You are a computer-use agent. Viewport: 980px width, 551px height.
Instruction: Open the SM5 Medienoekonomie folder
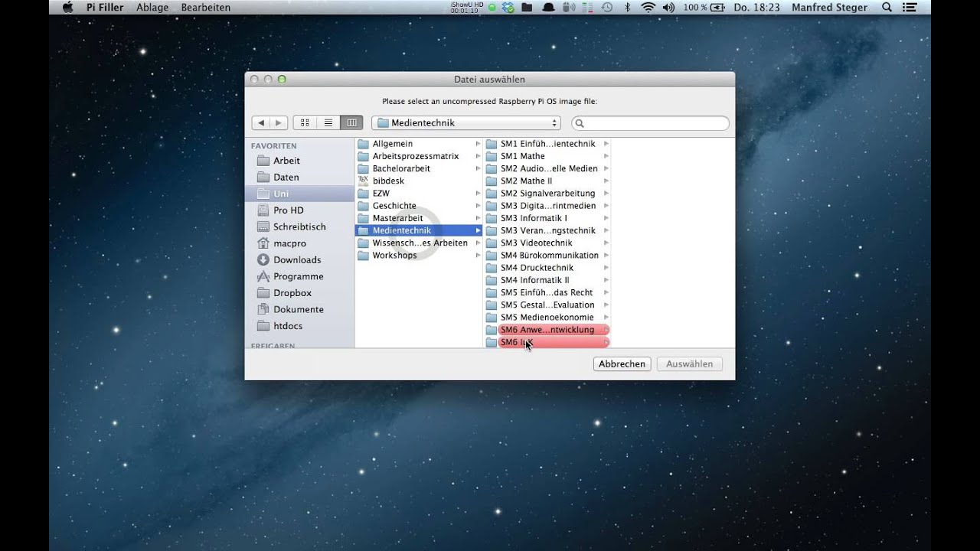(547, 318)
